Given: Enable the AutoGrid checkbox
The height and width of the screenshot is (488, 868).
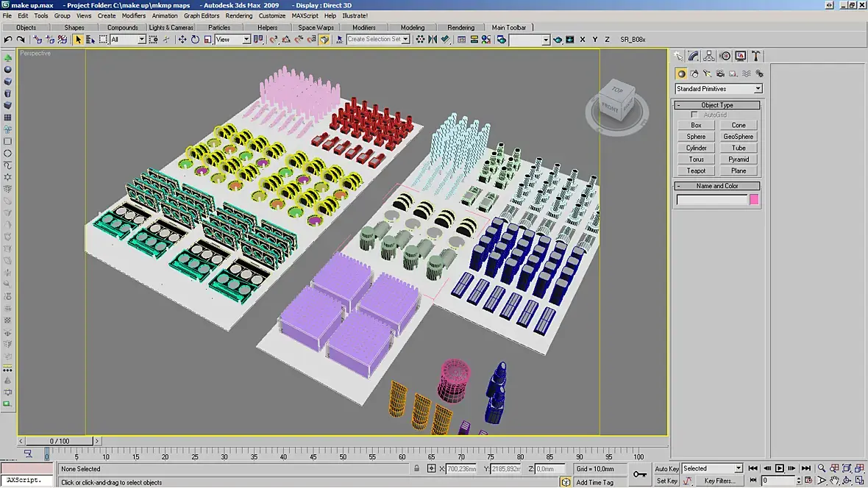Looking at the screenshot, I should click(x=694, y=115).
